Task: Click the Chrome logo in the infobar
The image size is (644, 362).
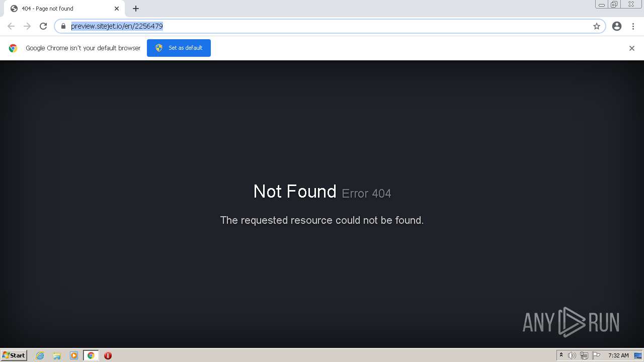Action: [13, 48]
